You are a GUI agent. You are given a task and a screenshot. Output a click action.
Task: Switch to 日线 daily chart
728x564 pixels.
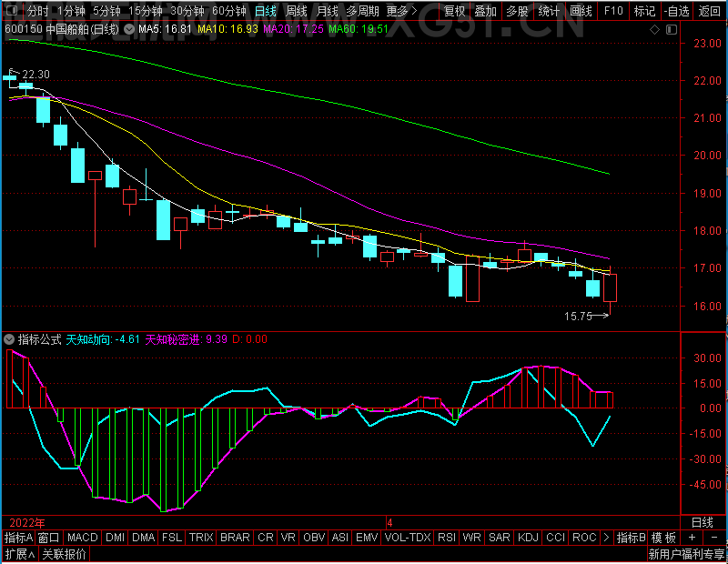266,11
